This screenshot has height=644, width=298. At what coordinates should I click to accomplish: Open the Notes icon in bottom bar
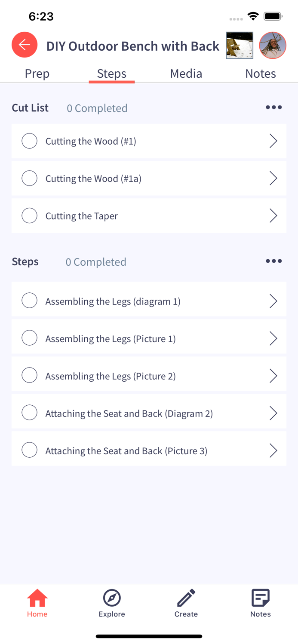pyautogui.click(x=261, y=603)
